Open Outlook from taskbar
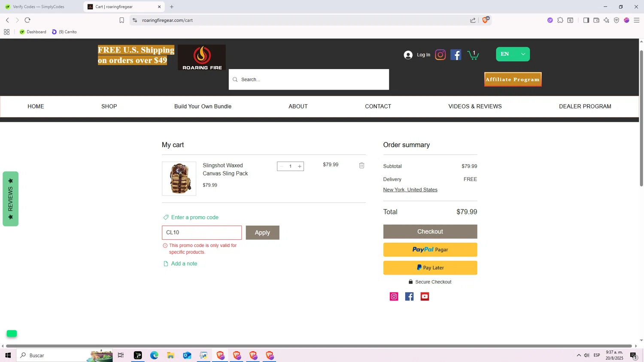644x362 pixels. click(187, 355)
